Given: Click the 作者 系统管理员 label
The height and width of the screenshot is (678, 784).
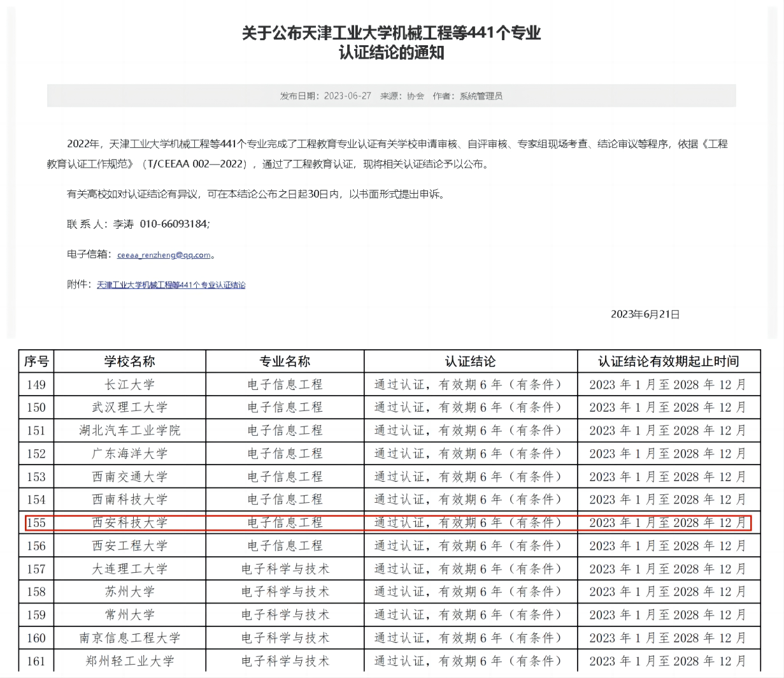Looking at the screenshot, I should (467, 96).
